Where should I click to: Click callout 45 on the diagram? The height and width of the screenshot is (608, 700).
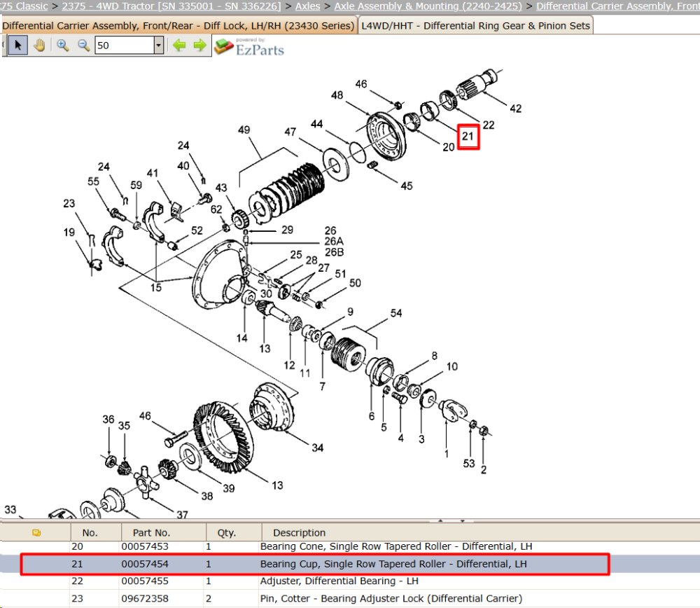click(x=406, y=186)
